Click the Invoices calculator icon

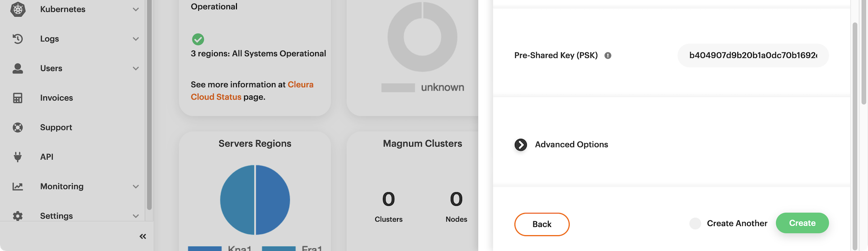(18, 98)
